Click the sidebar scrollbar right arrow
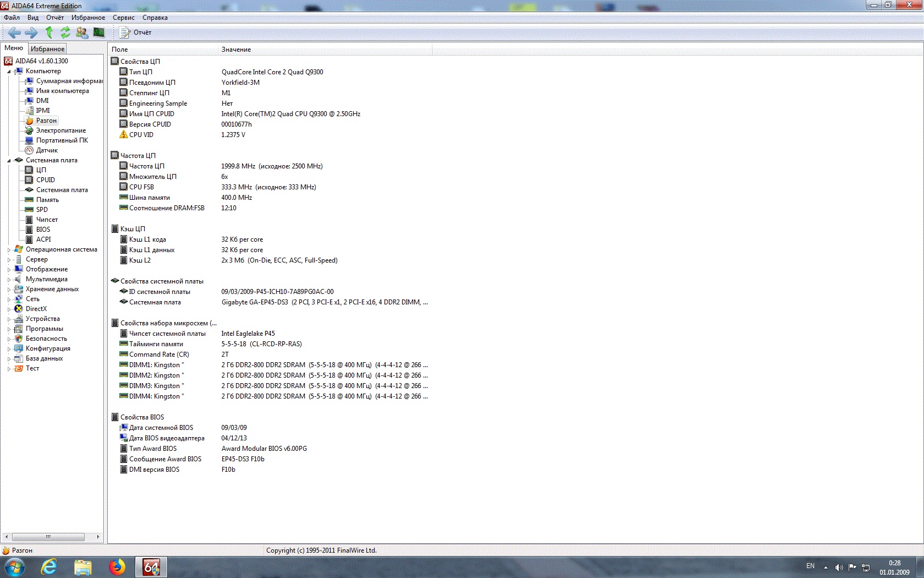The height and width of the screenshot is (578, 924). point(98,537)
